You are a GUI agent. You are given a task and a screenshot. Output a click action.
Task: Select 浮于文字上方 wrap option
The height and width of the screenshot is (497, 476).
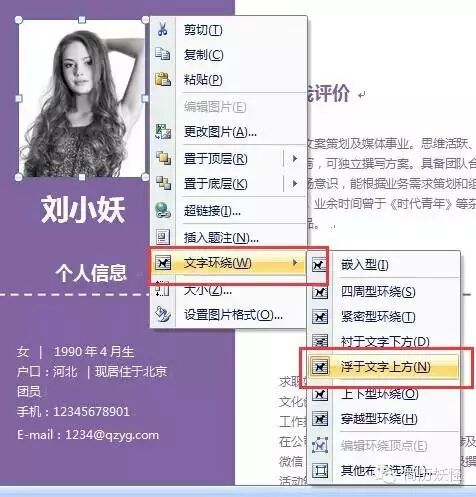pos(384,367)
